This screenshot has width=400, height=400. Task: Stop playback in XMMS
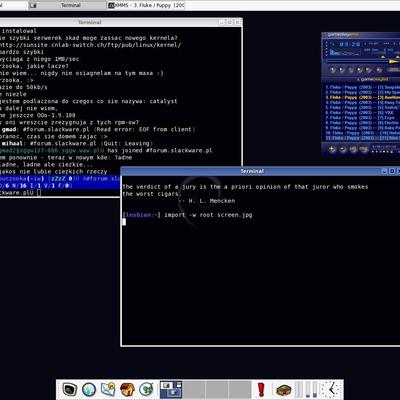[359, 70]
